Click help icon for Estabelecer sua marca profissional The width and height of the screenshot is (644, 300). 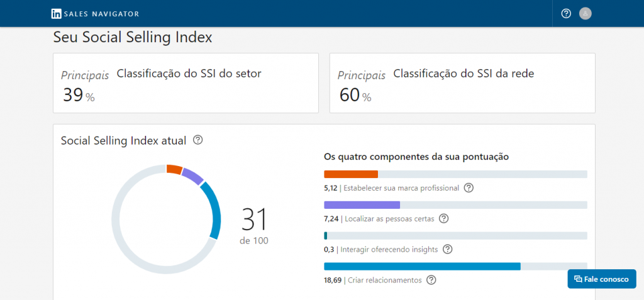[469, 187]
